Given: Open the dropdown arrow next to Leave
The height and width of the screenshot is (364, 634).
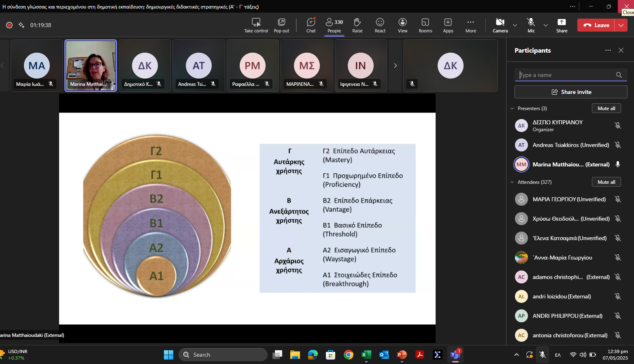Looking at the screenshot, I should coord(621,25).
